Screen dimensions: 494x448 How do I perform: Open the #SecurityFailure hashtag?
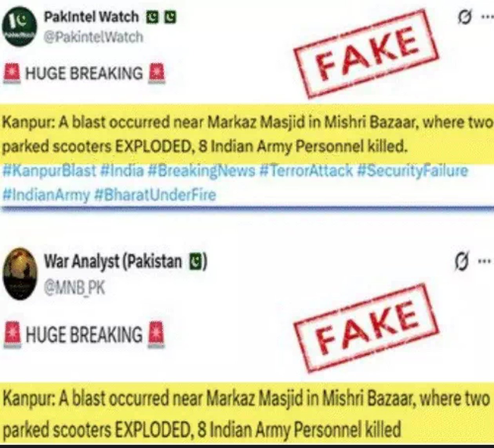tap(412, 171)
